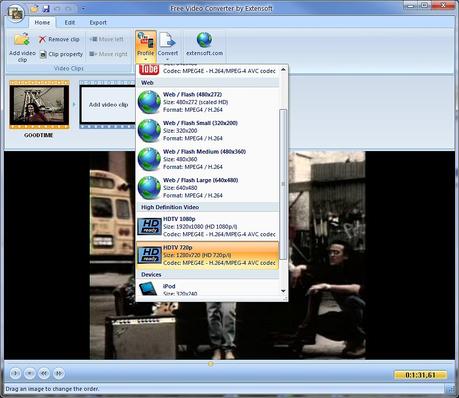Image resolution: width=459 pixels, height=398 pixels.
Task: Click Remove clip in the ribbon
Action: click(x=59, y=39)
